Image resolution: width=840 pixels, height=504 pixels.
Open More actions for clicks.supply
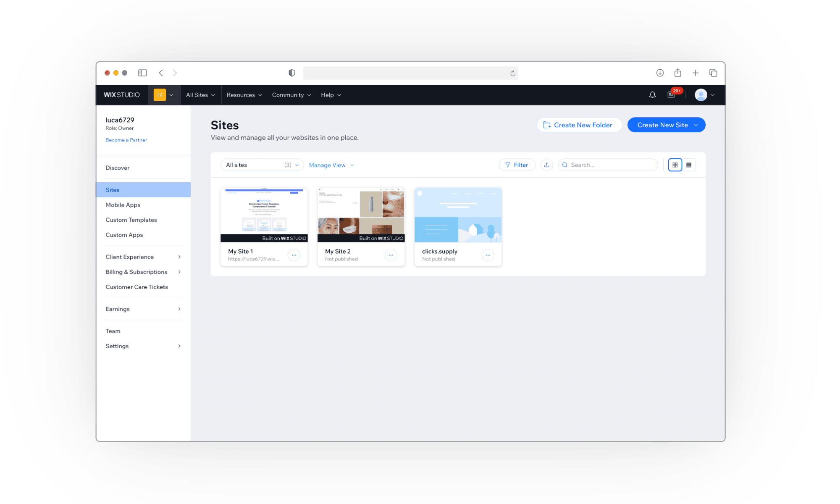488,255
